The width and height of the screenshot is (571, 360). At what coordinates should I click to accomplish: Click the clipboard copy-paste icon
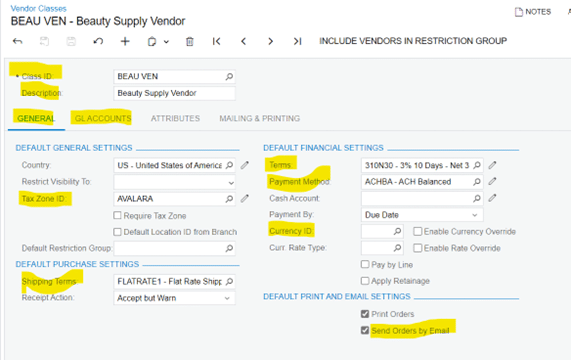tap(152, 41)
